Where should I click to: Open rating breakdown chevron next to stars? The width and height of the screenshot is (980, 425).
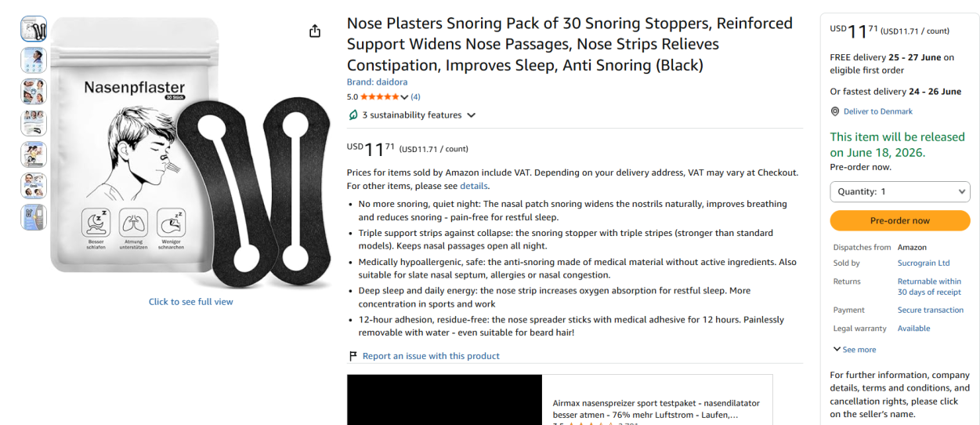(404, 97)
